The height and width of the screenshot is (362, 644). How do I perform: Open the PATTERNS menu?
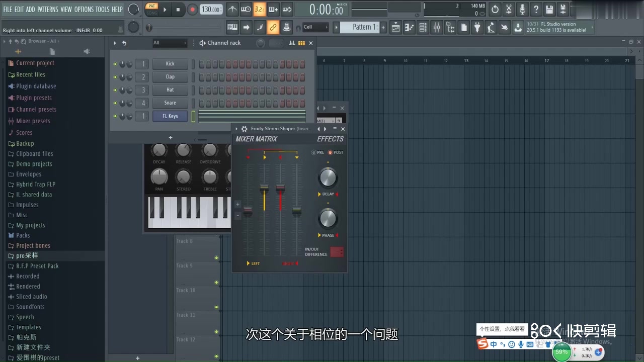[x=48, y=9]
